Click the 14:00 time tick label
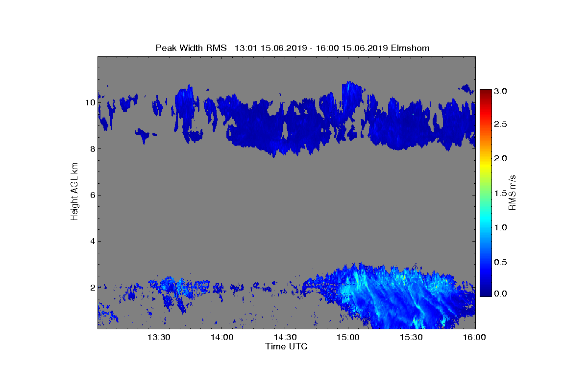Image resolution: width=588 pixels, height=392 pixels. 221,337
